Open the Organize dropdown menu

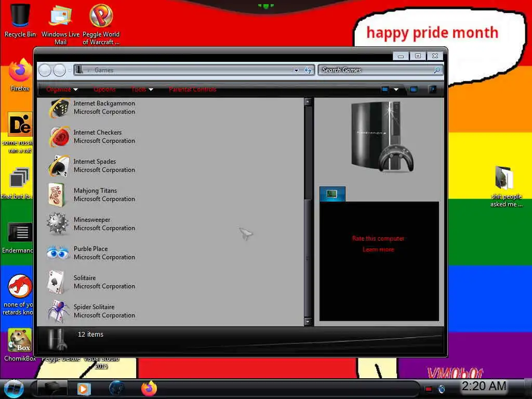[62, 89]
